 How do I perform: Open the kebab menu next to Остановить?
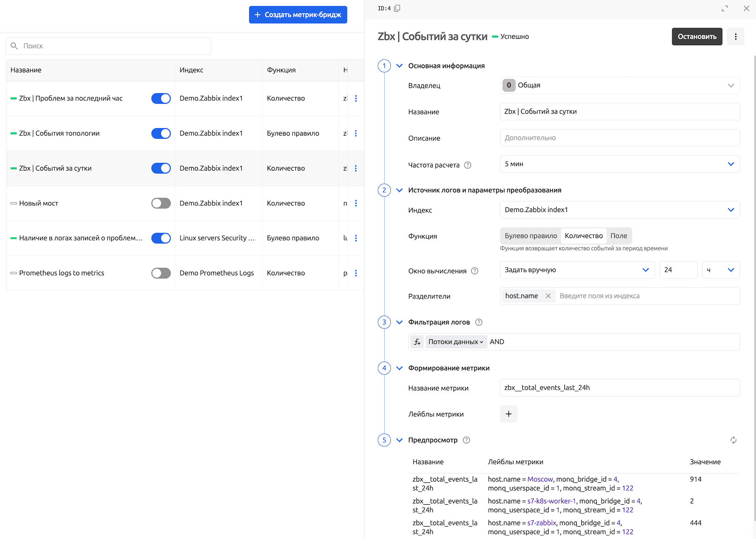[735, 37]
